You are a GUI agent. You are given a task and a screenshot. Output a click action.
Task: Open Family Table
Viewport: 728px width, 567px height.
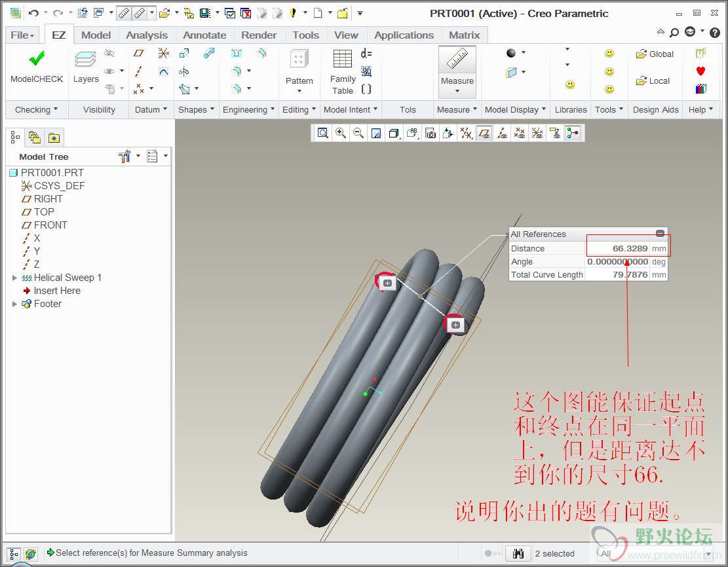343,71
